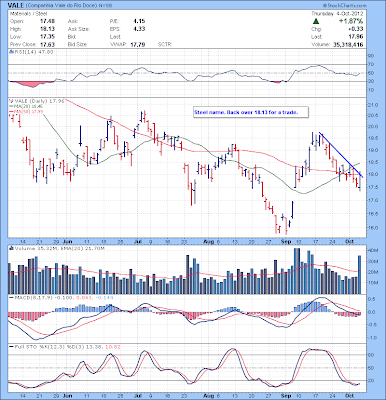386x400 pixels.
Task: Click the VALE ticker symbol title
Action: (x=15, y=6)
